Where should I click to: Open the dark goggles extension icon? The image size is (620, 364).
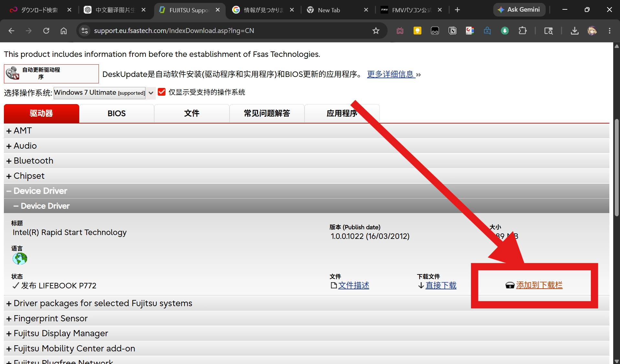pyautogui.click(x=435, y=31)
